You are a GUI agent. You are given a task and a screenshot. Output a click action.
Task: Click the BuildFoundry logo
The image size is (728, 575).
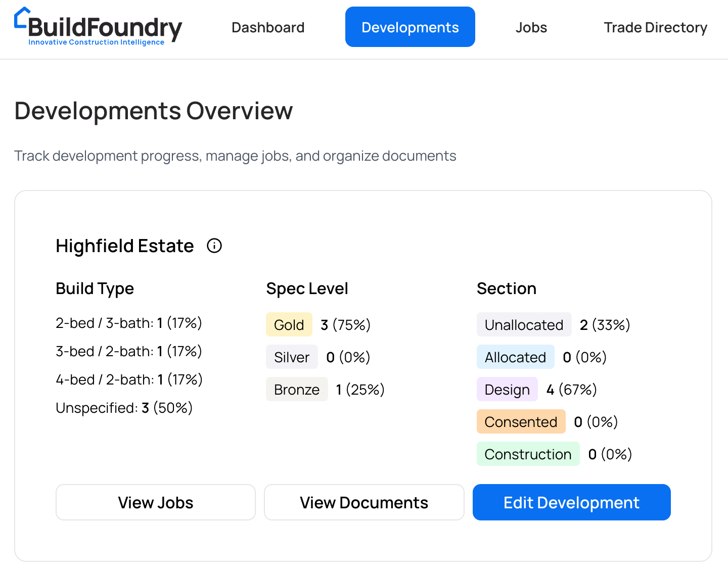(x=98, y=27)
